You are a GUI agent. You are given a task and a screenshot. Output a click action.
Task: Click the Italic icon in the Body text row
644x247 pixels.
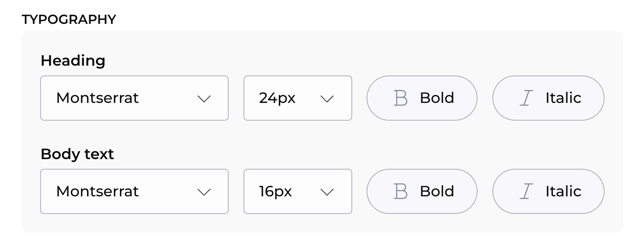pos(526,191)
